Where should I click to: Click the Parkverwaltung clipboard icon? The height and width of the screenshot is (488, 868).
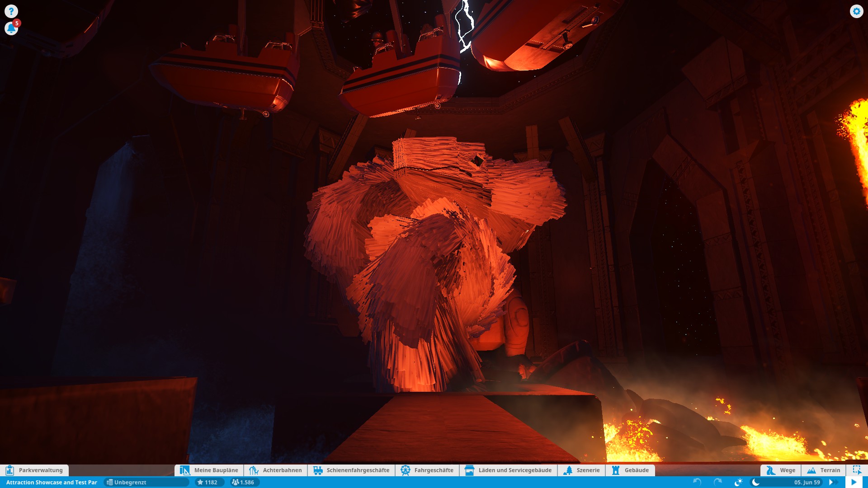pyautogui.click(x=10, y=470)
